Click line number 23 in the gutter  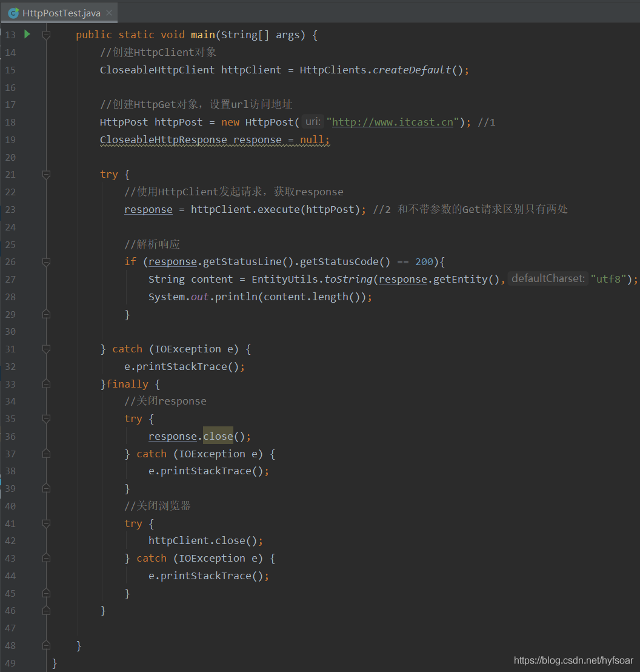10,210
